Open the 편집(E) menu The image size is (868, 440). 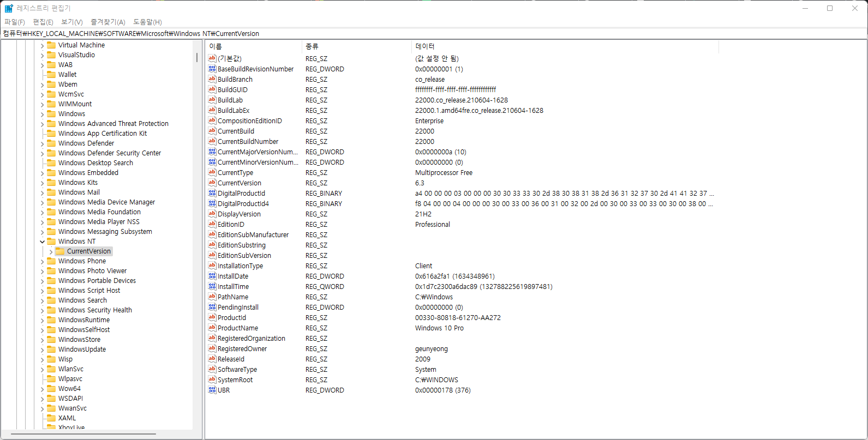(x=43, y=22)
